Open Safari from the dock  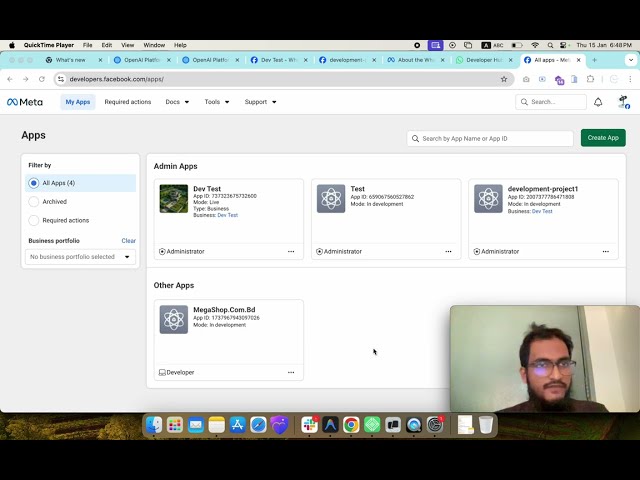click(258, 425)
